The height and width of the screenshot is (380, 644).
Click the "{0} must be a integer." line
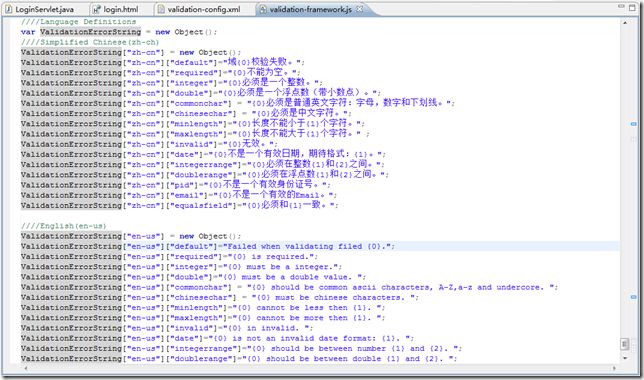(181, 267)
